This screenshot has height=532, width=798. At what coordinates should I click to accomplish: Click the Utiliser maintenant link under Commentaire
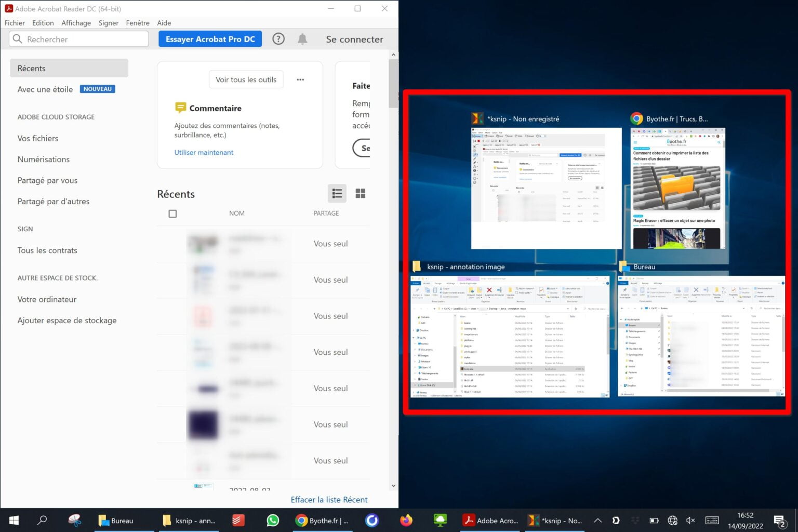click(x=204, y=152)
